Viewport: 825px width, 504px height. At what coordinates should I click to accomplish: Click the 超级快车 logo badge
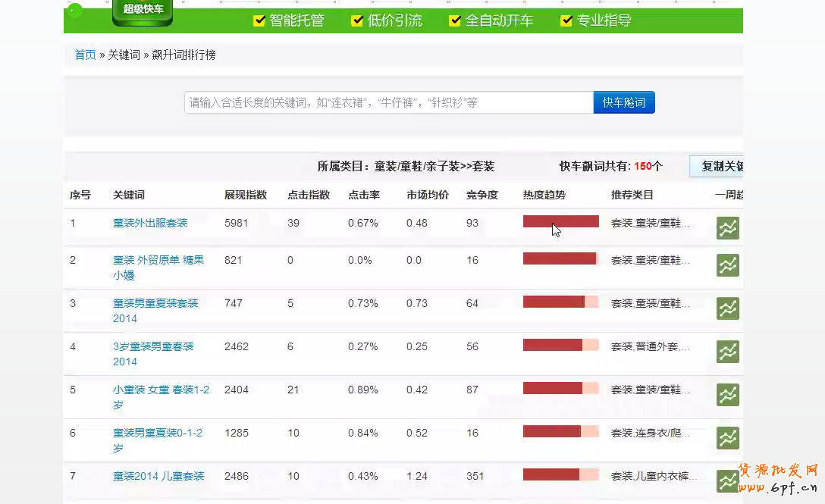[143, 11]
